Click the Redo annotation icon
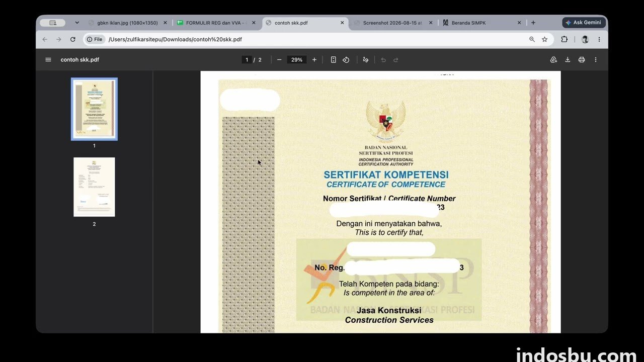Viewport: 644px width, 362px height. [x=396, y=60]
